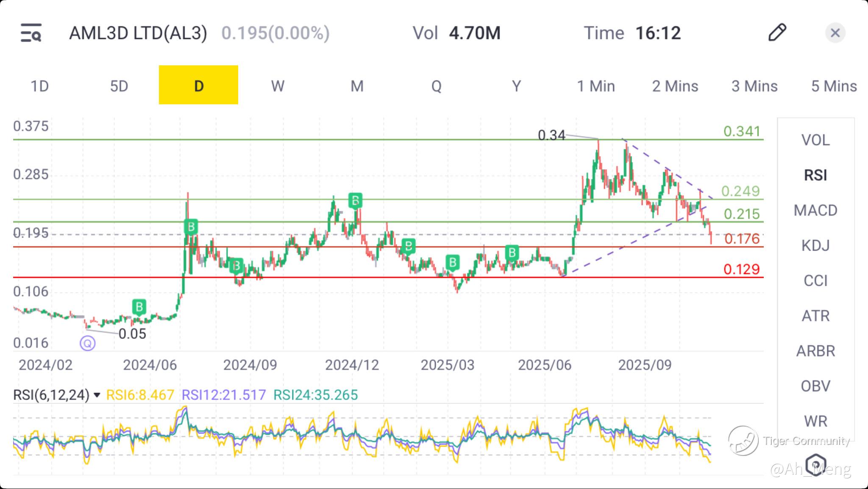Tap the 0.129 red support line label
The image size is (868, 489).
pos(741,269)
